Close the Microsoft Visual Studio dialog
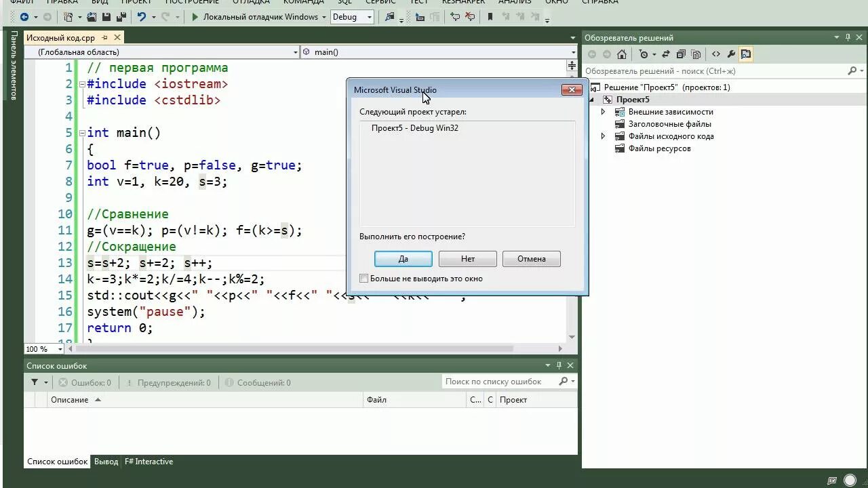 tap(572, 89)
